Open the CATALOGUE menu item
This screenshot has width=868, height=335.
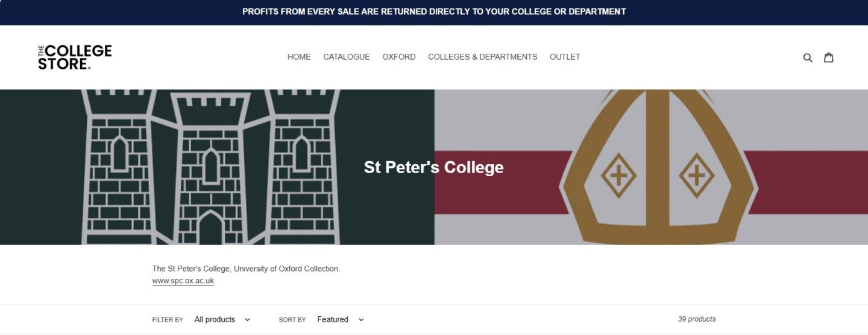[347, 57]
